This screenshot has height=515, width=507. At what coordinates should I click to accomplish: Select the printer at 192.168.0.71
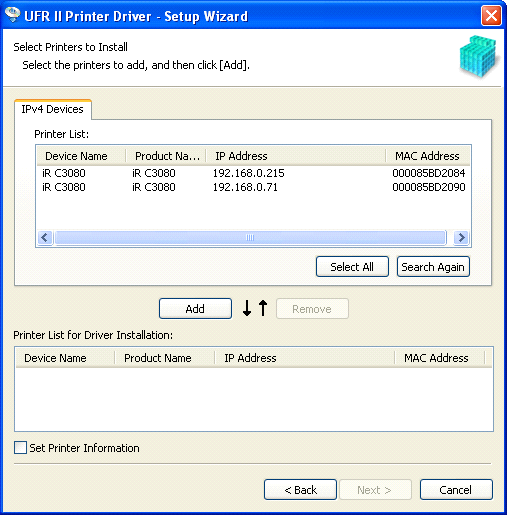(x=253, y=187)
